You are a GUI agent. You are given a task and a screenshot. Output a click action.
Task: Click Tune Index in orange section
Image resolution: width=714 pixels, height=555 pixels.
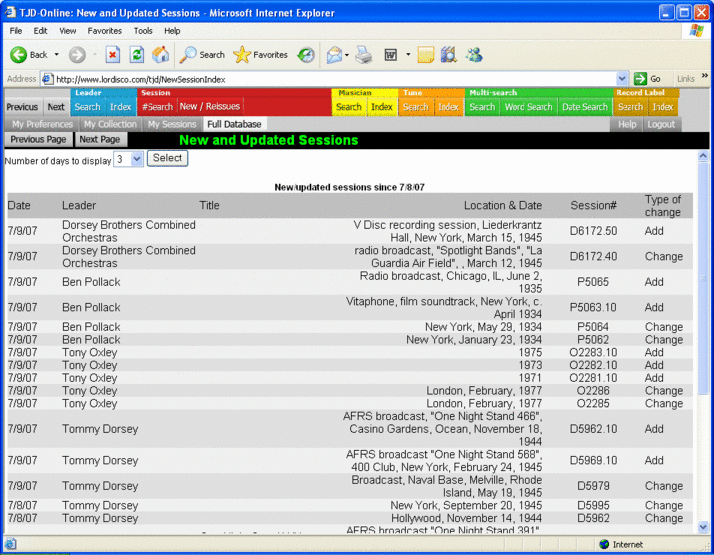pos(448,107)
